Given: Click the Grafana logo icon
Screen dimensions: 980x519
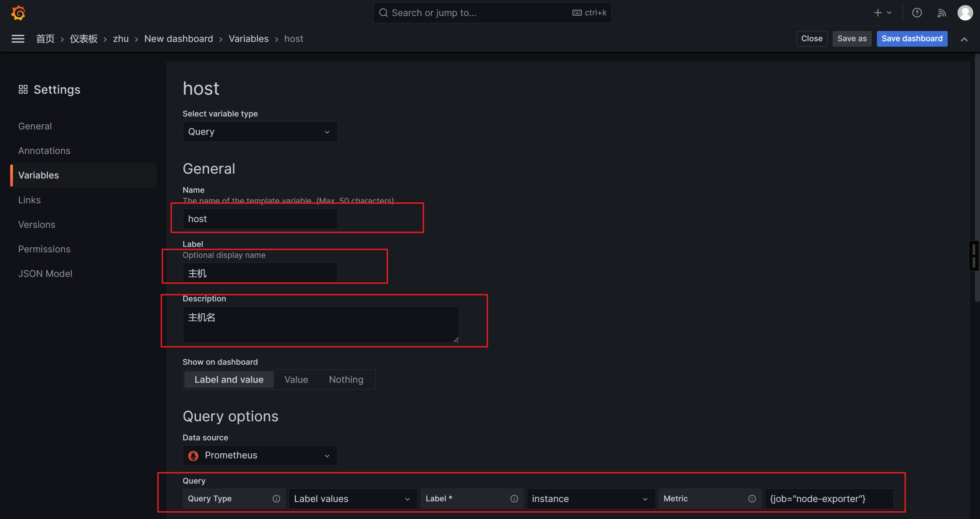Looking at the screenshot, I should (18, 13).
